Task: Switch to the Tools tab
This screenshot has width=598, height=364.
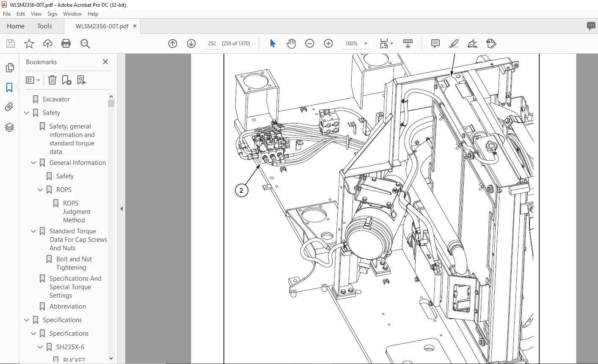Action: pyautogui.click(x=44, y=26)
